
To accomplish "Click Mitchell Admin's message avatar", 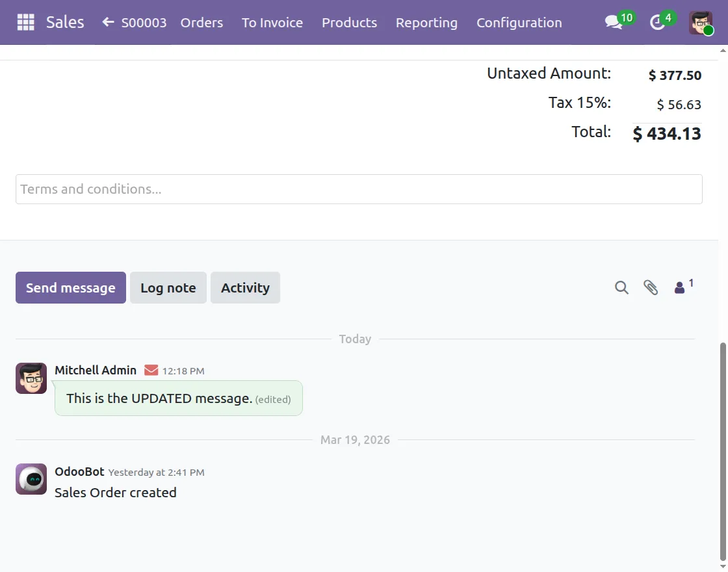I will coord(31,378).
